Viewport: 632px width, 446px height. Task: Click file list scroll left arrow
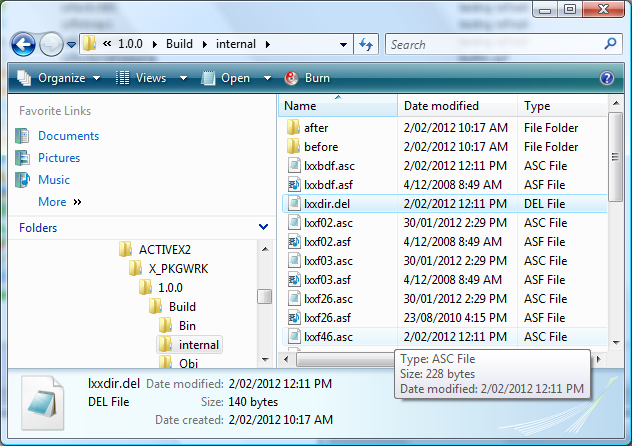286,359
